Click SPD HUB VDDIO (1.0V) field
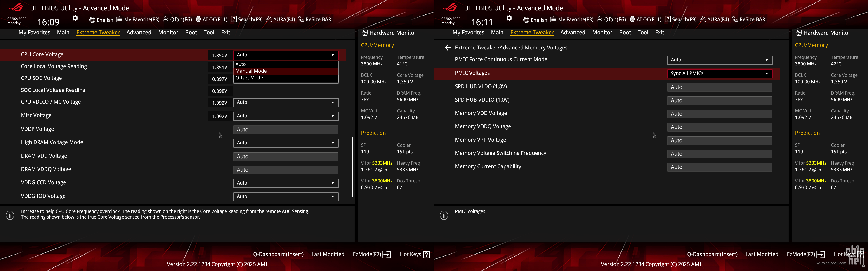The image size is (868, 271). coord(720,101)
